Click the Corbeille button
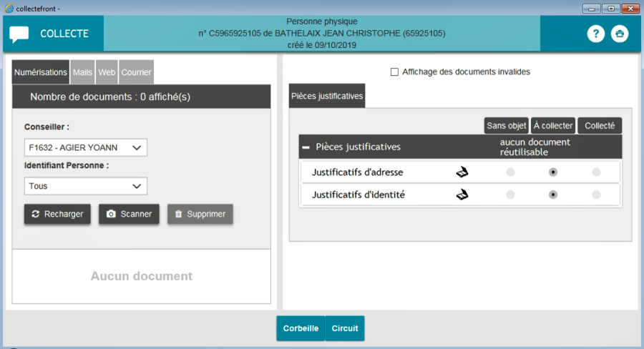The height and width of the screenshot is (349, 644). click(301, 328)
